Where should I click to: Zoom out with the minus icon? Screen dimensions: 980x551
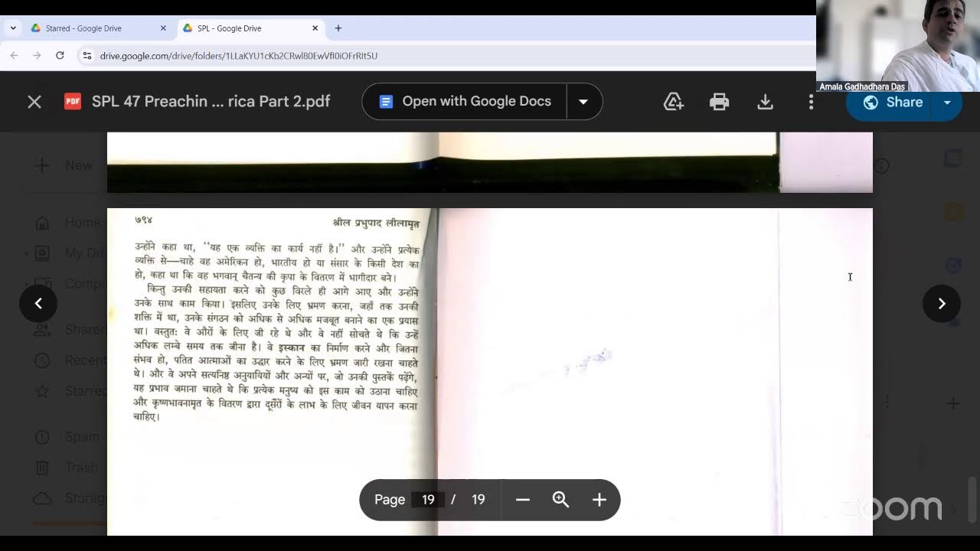coord(523,500)
